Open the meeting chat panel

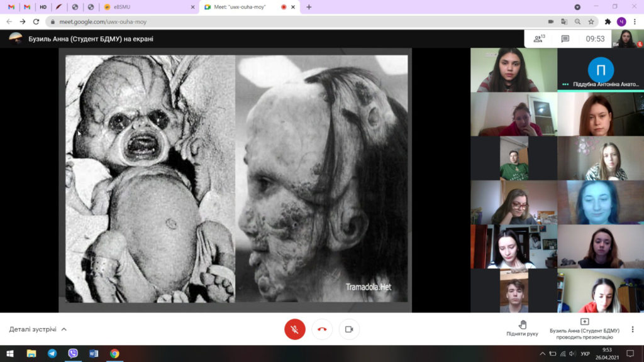565,39
